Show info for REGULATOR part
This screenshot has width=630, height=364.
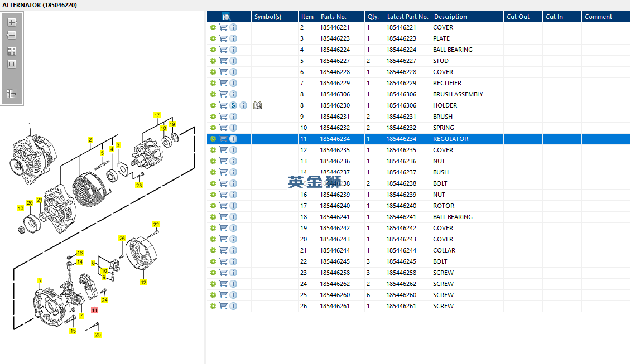tap(233, 139)
